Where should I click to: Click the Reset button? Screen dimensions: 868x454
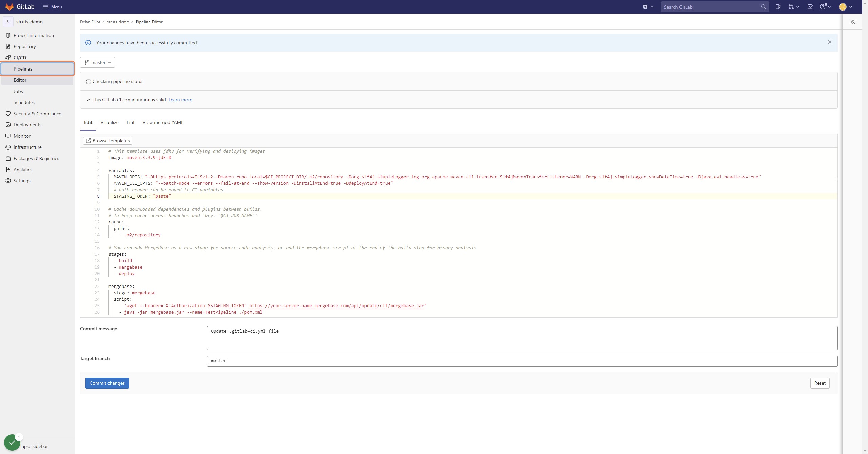click(x=820, y=383)
